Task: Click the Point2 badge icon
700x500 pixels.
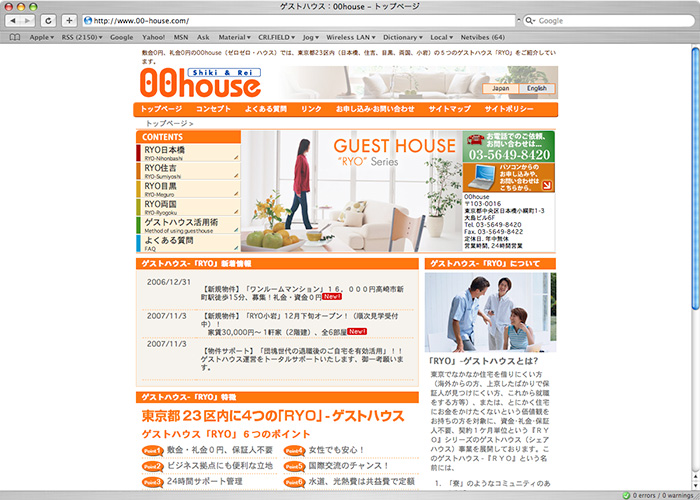Action: tap(153, 467)
